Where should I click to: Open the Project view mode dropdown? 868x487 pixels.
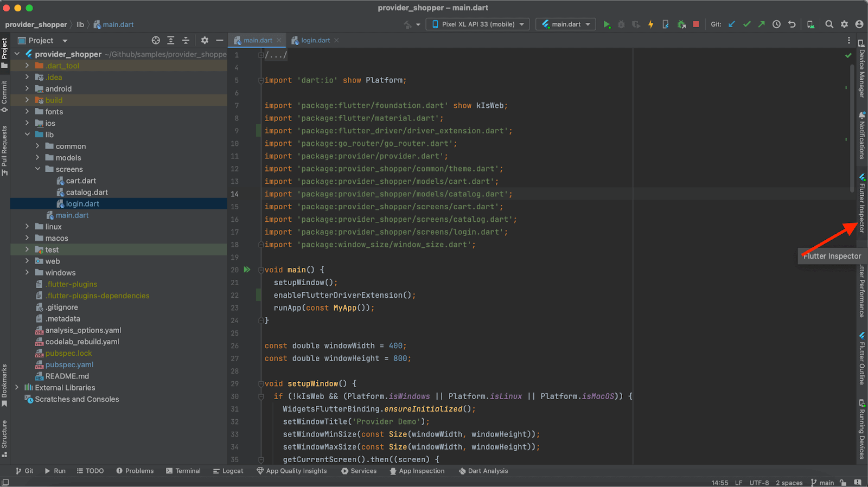click(43, 40)
